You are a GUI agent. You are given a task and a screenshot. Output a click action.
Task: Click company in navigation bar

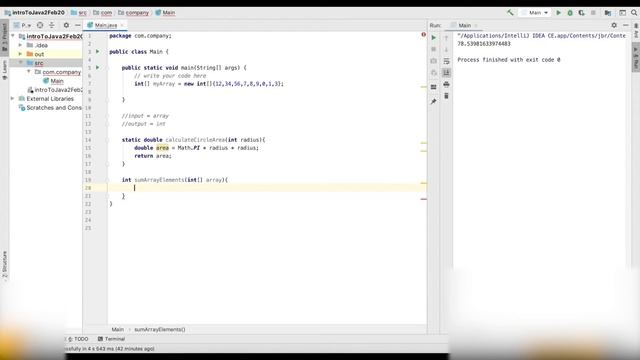pyautogui.click(x=133, y=13)
